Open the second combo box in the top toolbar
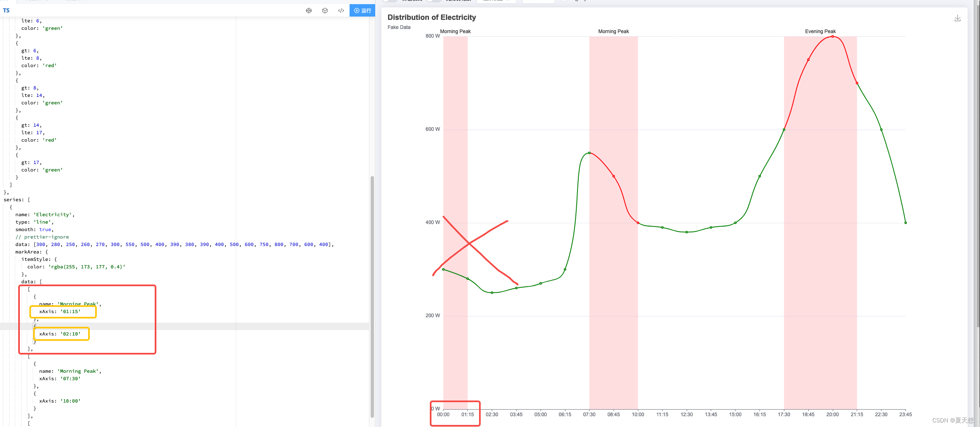Viewport: 980px width, 427px height. pyautogui.click(x=538, y=1)
